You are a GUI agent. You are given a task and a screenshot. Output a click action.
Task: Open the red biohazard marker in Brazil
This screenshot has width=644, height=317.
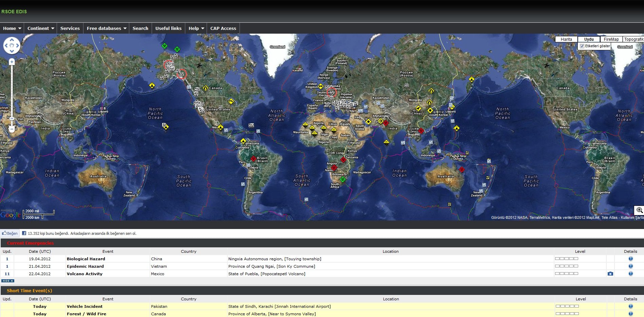click(253, 159)
